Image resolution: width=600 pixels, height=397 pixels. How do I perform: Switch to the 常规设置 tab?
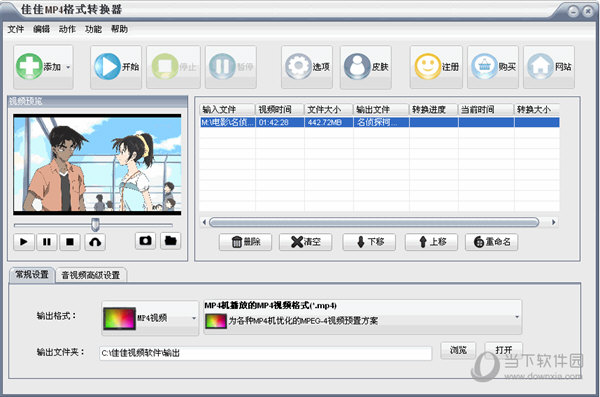[x=32, y=274]
